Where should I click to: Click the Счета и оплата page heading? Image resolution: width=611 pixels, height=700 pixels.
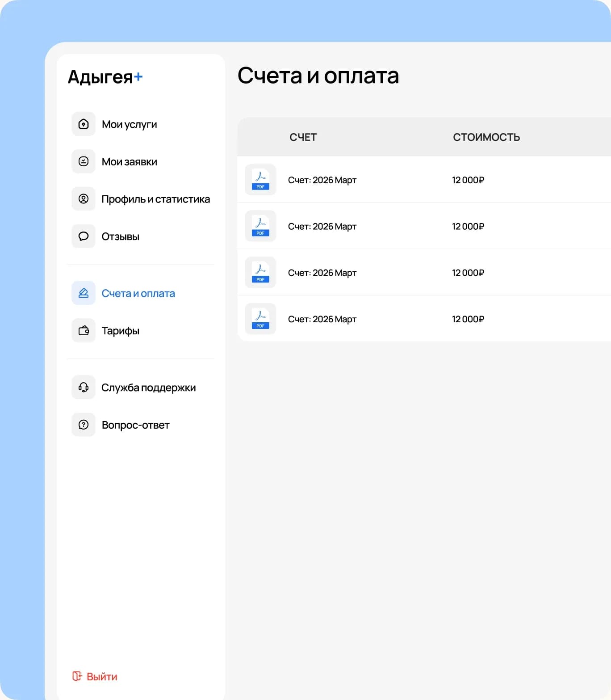click(318, 76)
